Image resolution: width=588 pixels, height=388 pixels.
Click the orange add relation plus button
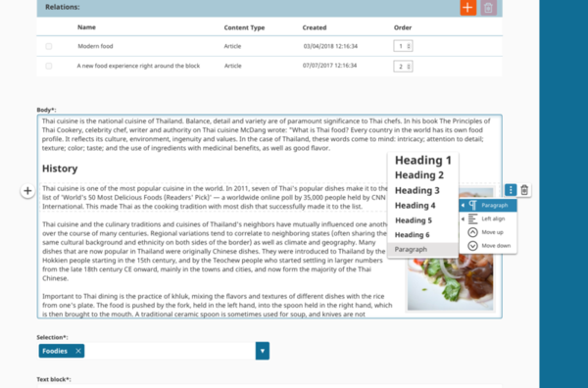tap(468, 8)
